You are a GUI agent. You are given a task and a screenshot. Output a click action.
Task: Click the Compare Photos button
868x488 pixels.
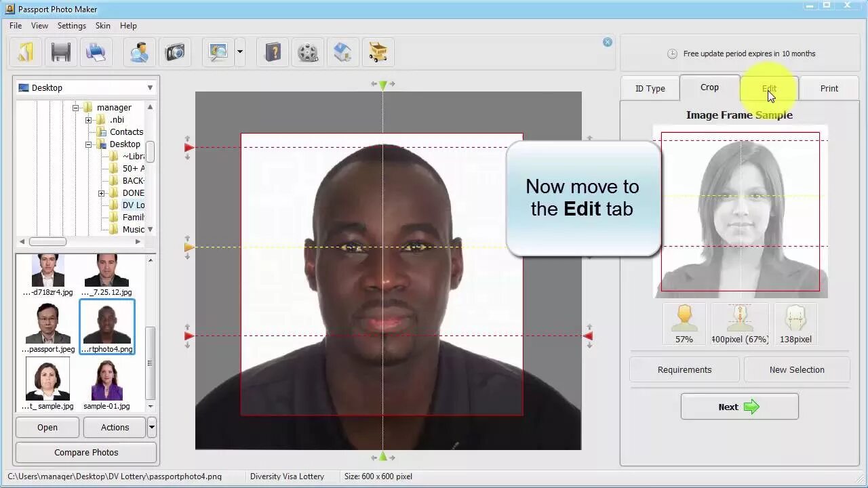pyautogui.click(x=86, y=453)
